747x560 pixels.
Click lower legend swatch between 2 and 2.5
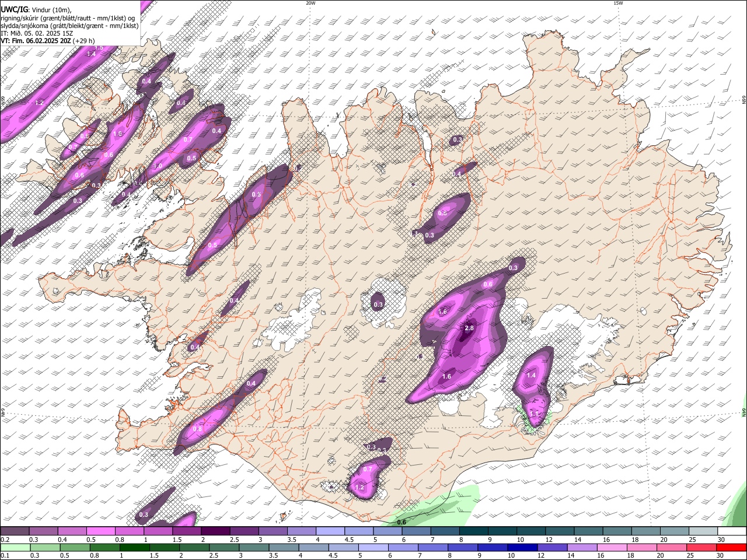click(194, 548)
